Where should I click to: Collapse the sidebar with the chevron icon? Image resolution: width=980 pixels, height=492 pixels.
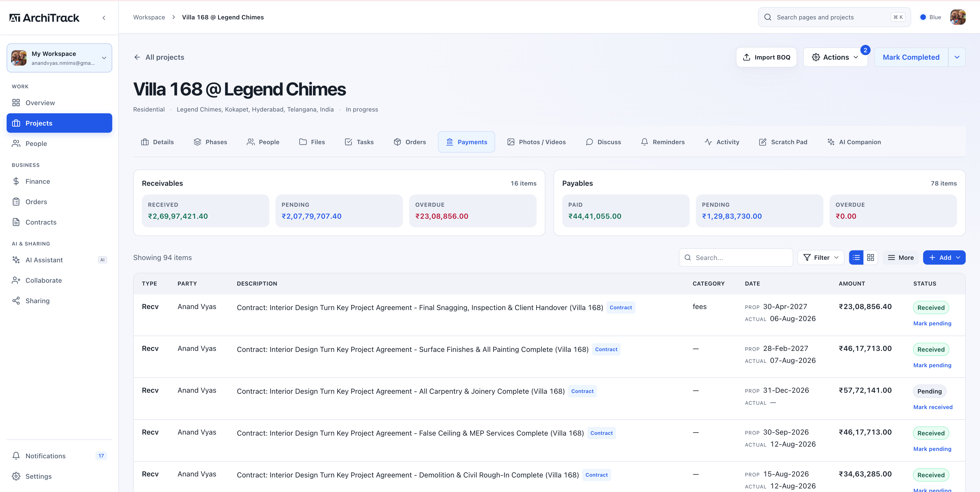[104, 18]
